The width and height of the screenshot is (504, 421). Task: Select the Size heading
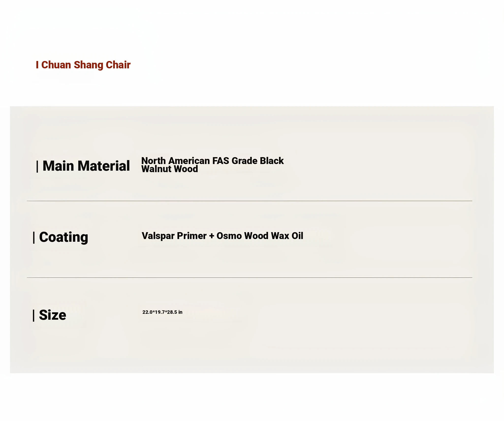pos(52,315)
